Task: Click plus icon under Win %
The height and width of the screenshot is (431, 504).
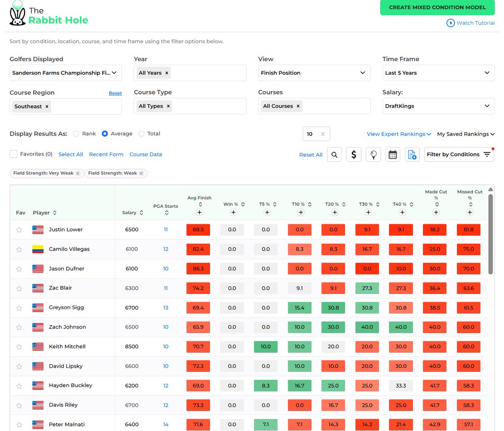Action: click(234, 213)
